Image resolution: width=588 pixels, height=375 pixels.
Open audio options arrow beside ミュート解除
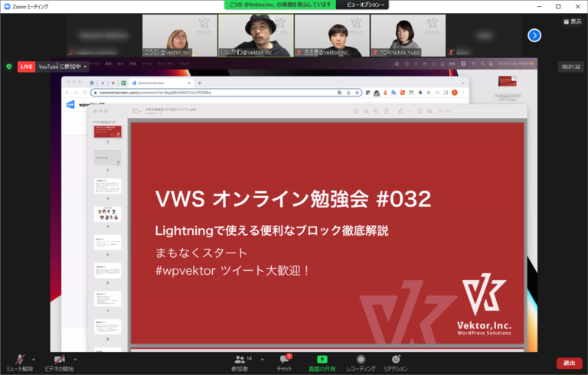[x=34, y=359]
